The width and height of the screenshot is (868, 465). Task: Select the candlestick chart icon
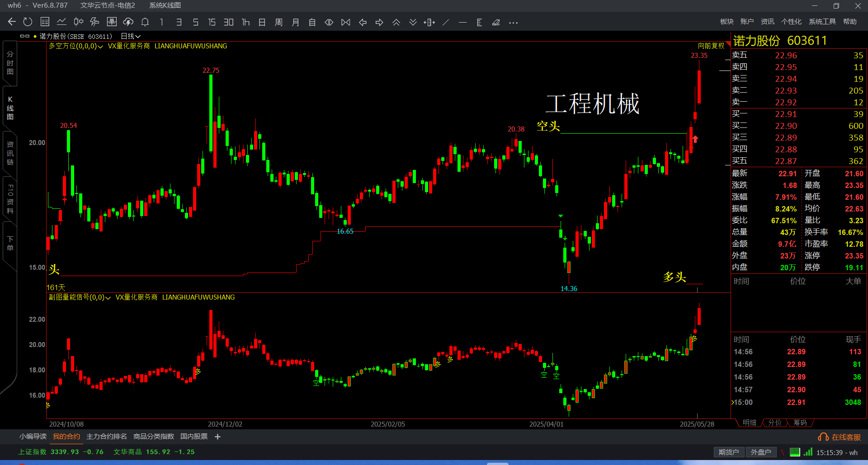pyautogui.click(x=78, y=22)
